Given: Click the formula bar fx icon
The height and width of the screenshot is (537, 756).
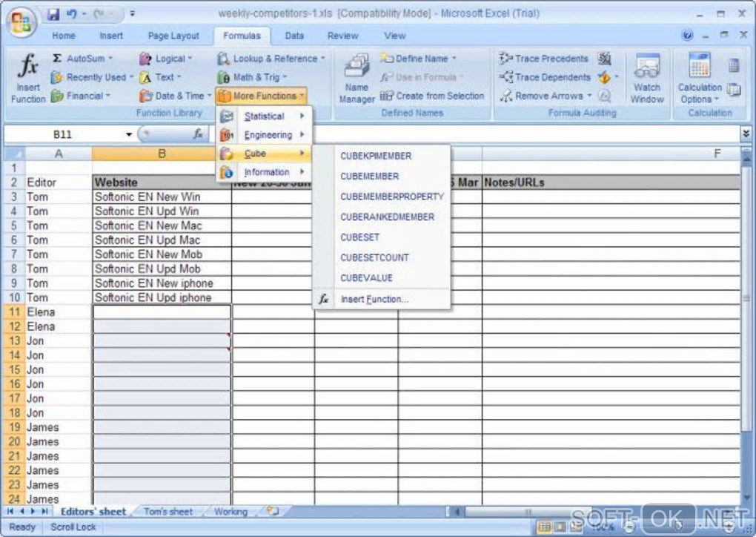Looking at the screenshot, I should coord(198,134).
